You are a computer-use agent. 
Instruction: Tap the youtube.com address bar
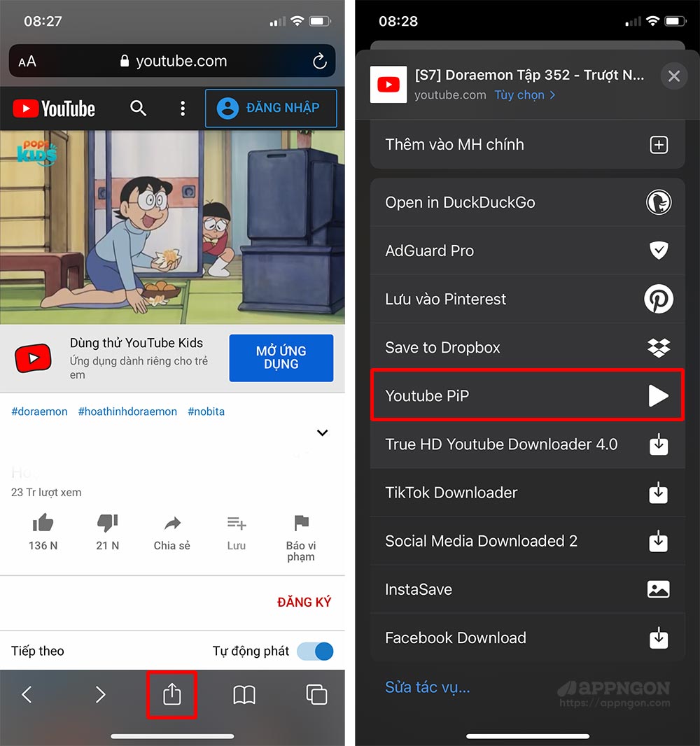[x=172, y=61]
